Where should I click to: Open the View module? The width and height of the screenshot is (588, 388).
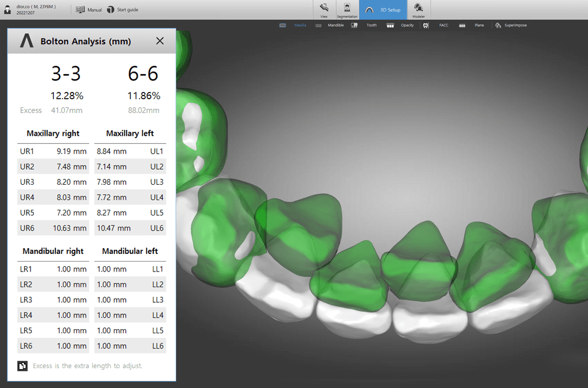324,10
